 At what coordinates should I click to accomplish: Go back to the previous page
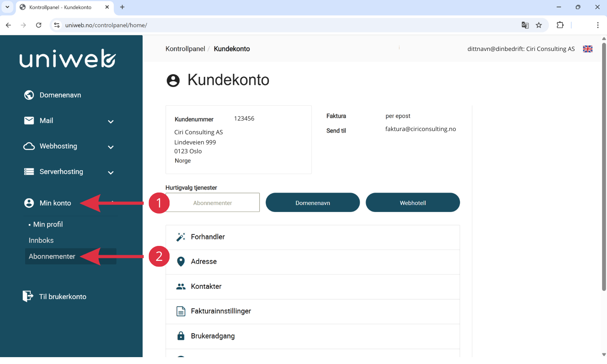(x=8, y=25)
